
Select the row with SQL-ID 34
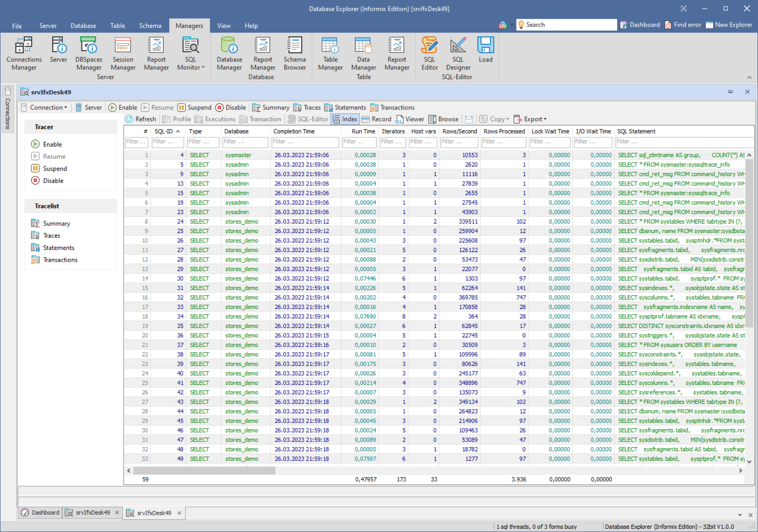[434, 316]
